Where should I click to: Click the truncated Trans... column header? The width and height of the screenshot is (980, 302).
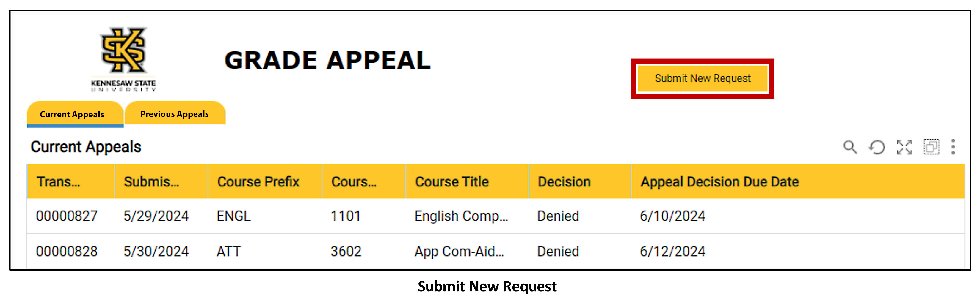[x=59, y=182]
